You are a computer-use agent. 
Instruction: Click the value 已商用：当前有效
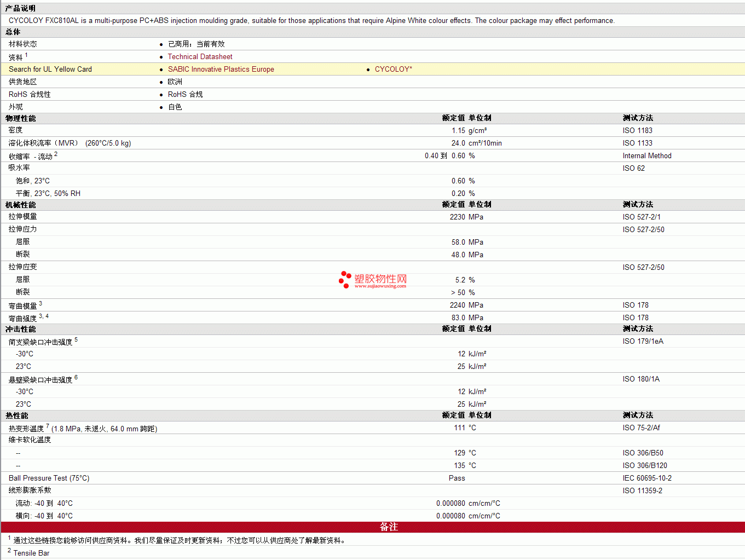point(197,44)
